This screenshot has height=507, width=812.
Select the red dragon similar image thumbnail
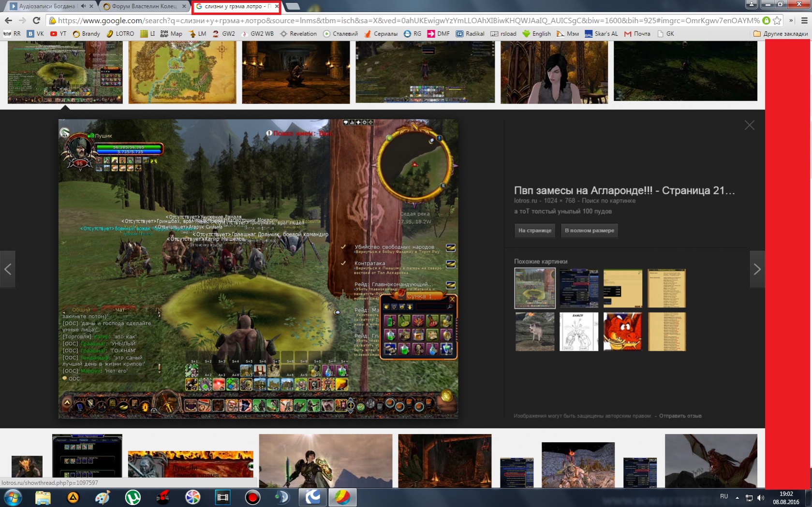[622, 332]
